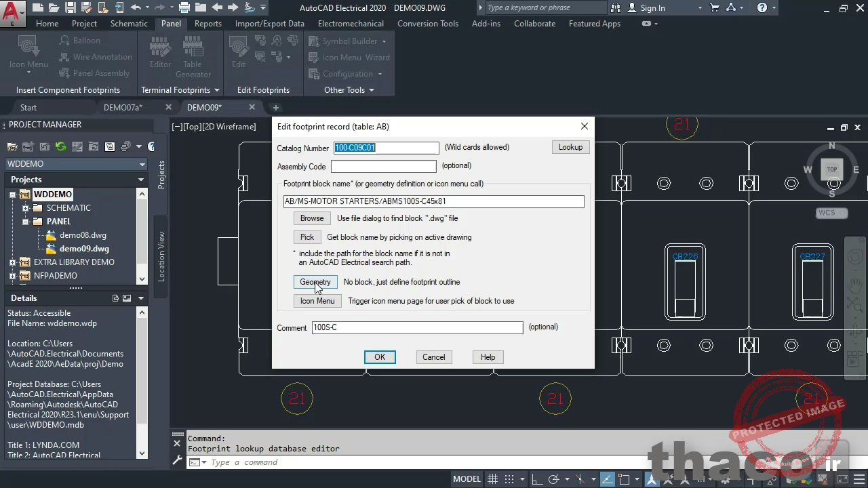Click the Lookup button
Screen dimensions: 868x488
[570, 147]
